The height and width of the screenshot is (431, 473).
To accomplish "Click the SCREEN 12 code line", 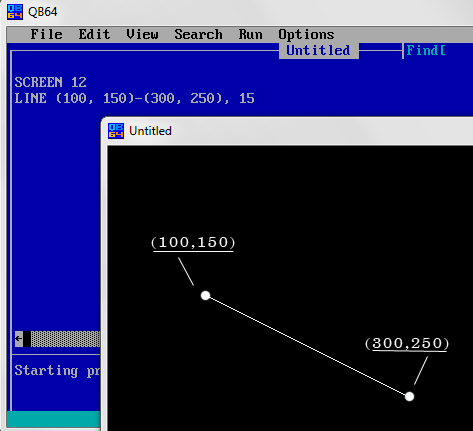I will coord(50,82).
